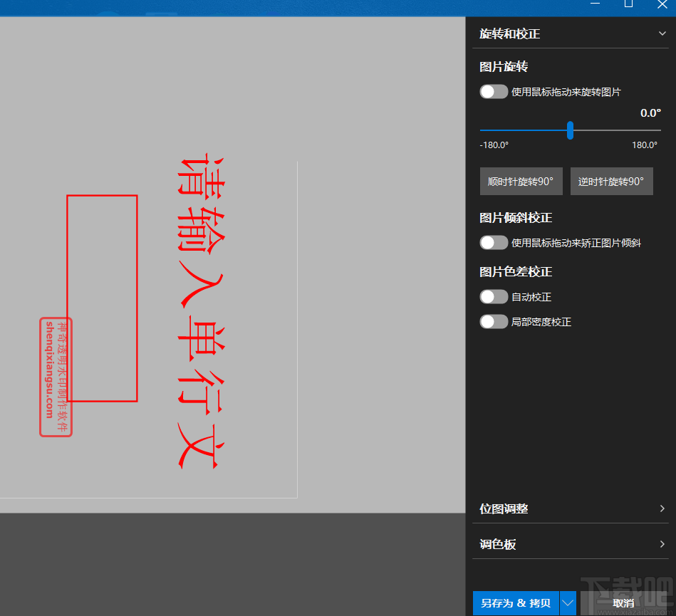This screenshot has height=616, width=676.
Task: Click the 图片倾斜校正 heading
Action: click(516, 218)
